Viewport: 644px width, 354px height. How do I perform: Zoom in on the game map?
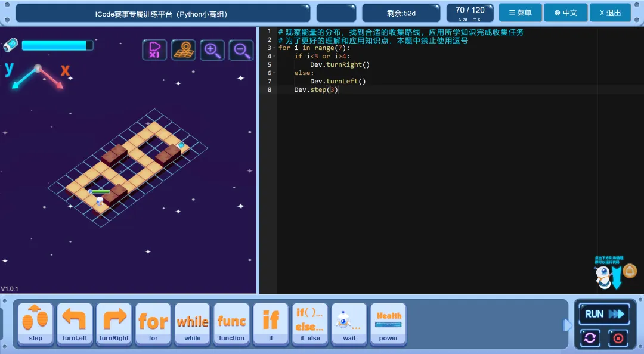coord(212,50)
